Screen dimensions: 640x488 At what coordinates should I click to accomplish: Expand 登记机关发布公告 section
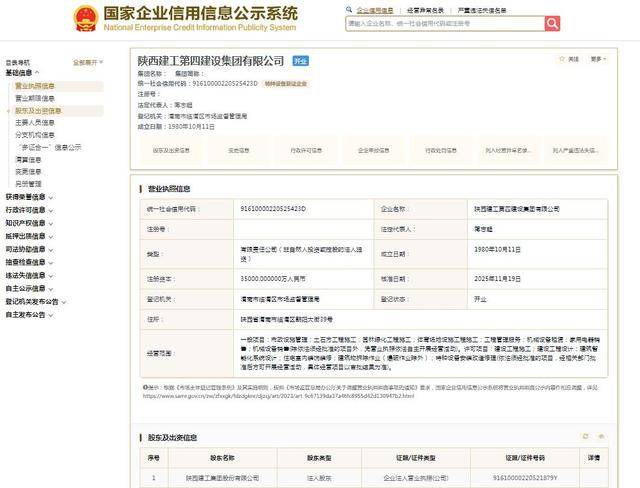click(36, 302)
